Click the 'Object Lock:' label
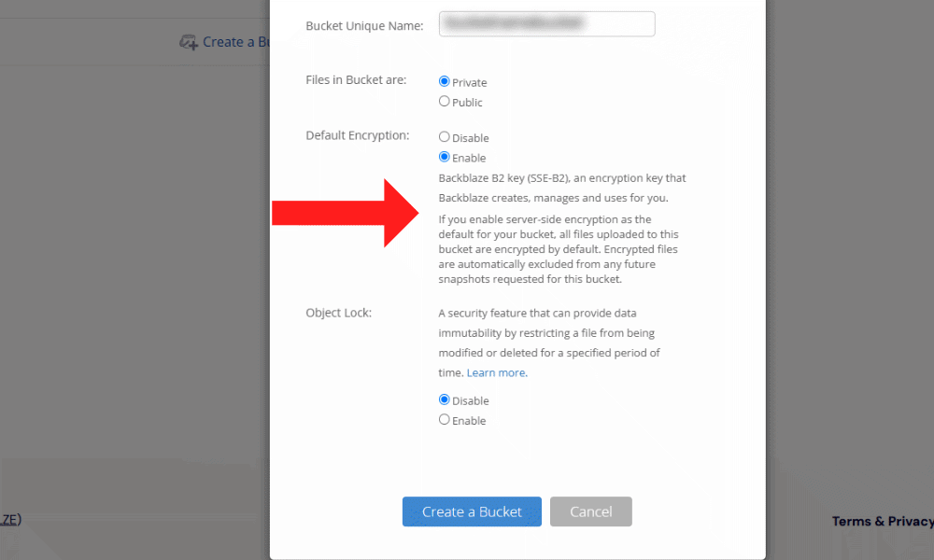This screenshot has width=934, height=560. tap(338, 313)
